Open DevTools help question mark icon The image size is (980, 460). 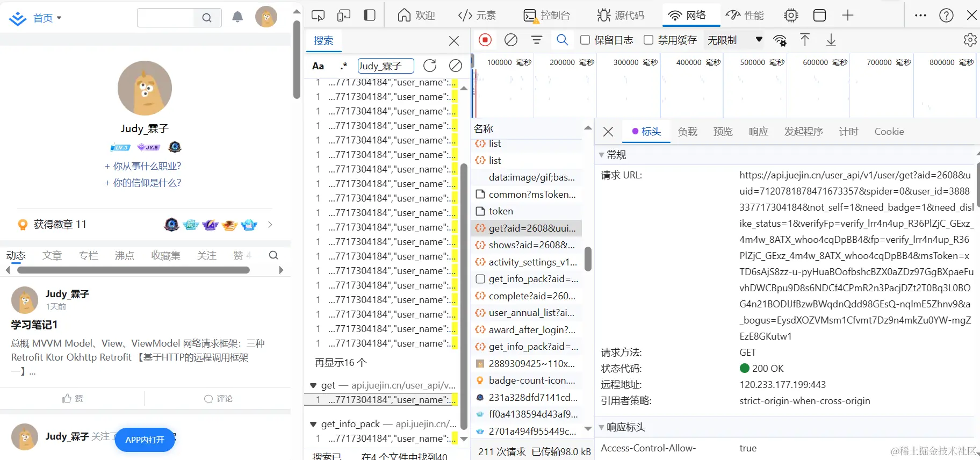coord(946,15)
